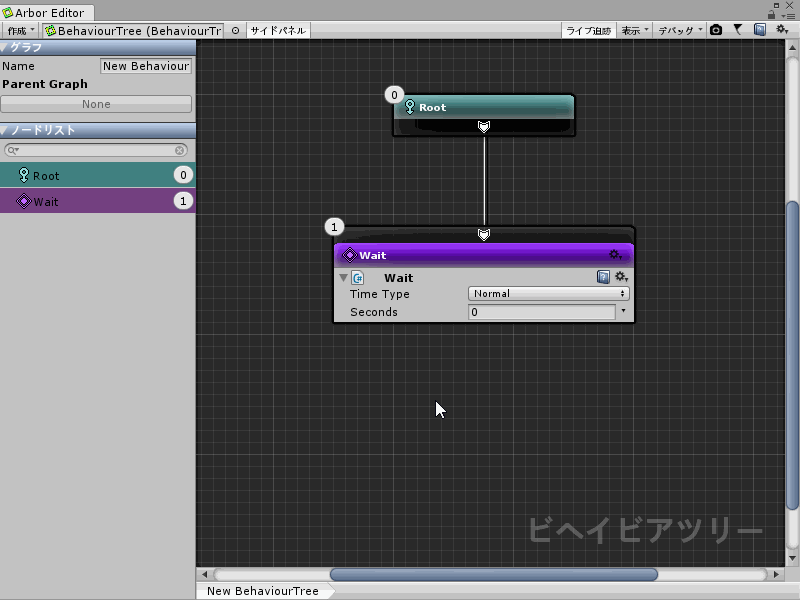Click the object picker circle beside BehaviourTree field
The image size is (800, 600).
click(x=235, y=31)
